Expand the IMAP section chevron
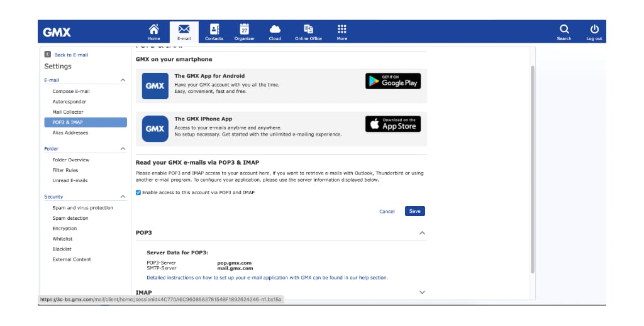The height and width of the screenshot is (326, 644). [x=422, y=292]
